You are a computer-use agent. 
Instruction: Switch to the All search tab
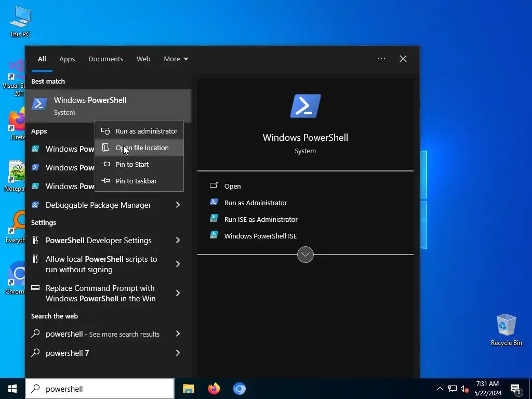click(x=42, y=59)
